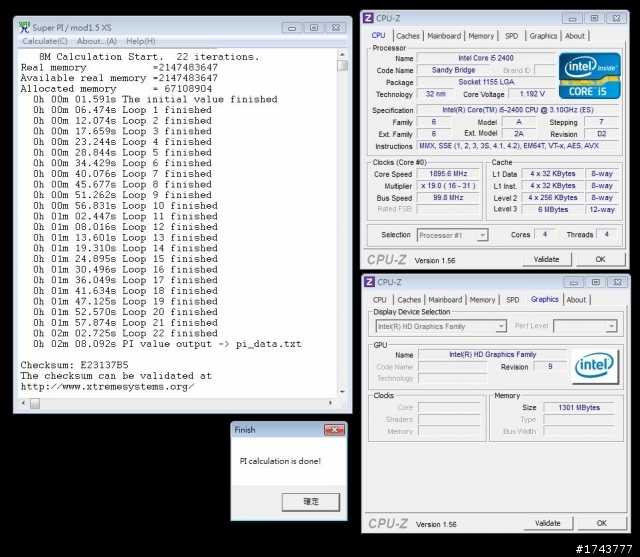Click Core Voltage value 1.192 V

532,94
